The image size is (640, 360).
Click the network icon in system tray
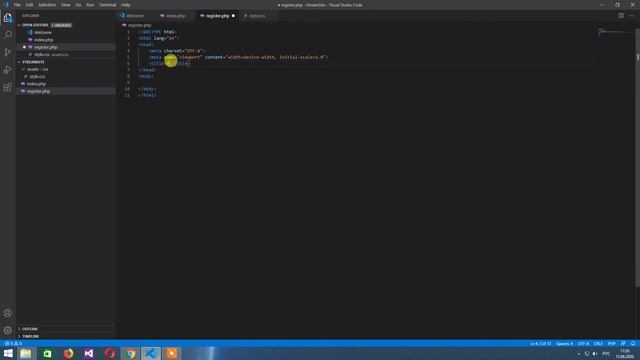point(587,353)
